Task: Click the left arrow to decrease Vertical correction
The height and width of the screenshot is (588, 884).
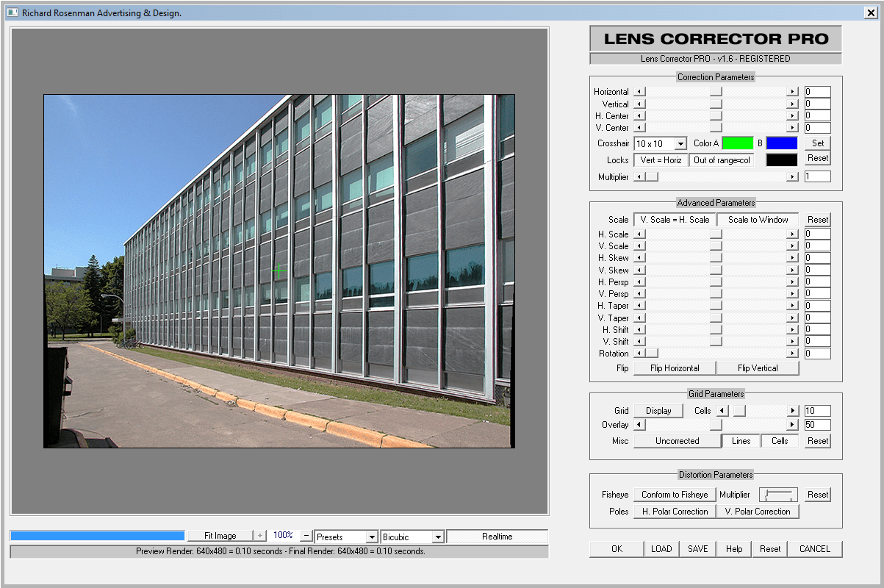Action: coord(639,104)
